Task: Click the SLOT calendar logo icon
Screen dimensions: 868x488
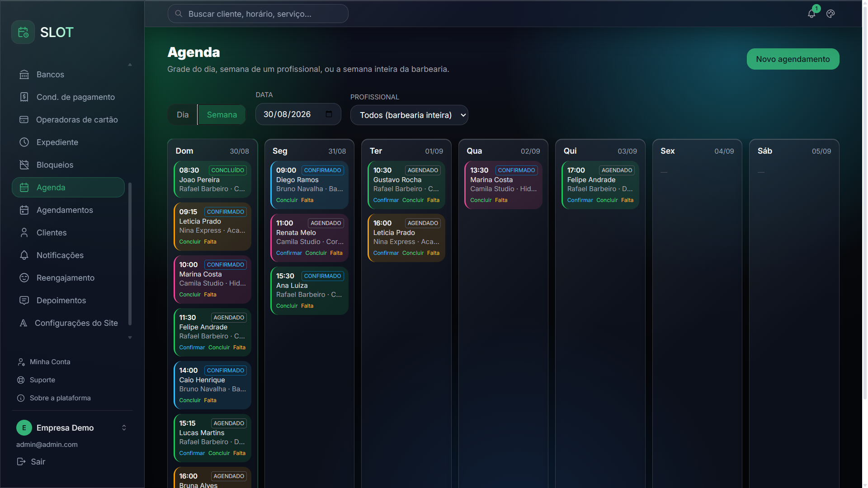Action: pyautogui.click(x=23, y=32)
